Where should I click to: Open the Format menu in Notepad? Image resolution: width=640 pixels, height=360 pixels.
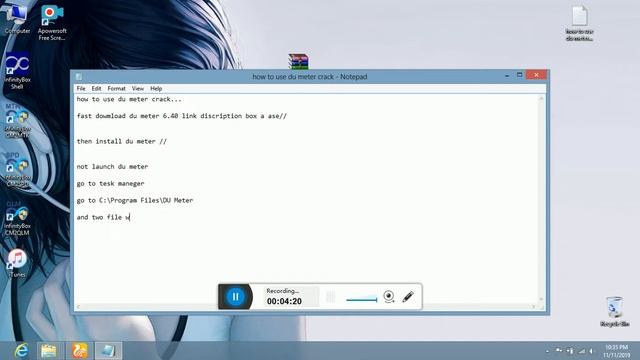coord(116,89)
